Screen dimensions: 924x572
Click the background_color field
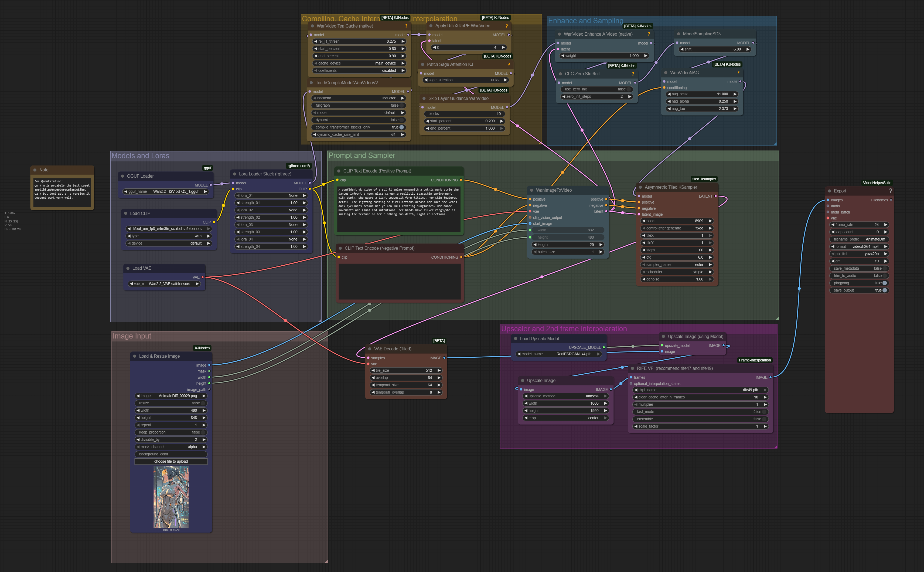click(171, 454)
